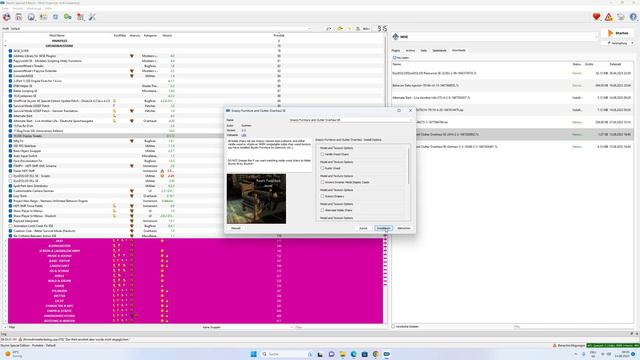Select the Behavior Data Injector download row
This screenshot has width=640, height=360.
512,85
